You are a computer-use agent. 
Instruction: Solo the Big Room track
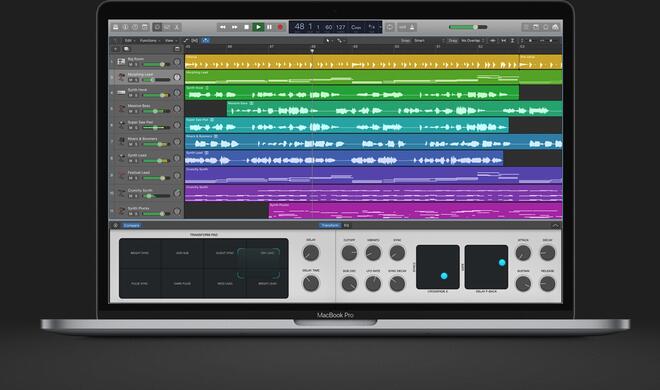click(x=136, y=64)
